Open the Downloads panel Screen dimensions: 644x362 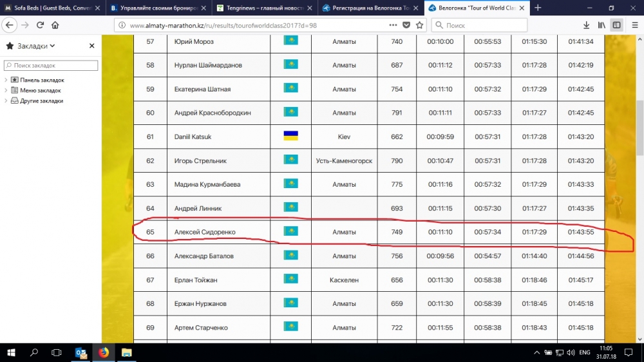(586, 25)
